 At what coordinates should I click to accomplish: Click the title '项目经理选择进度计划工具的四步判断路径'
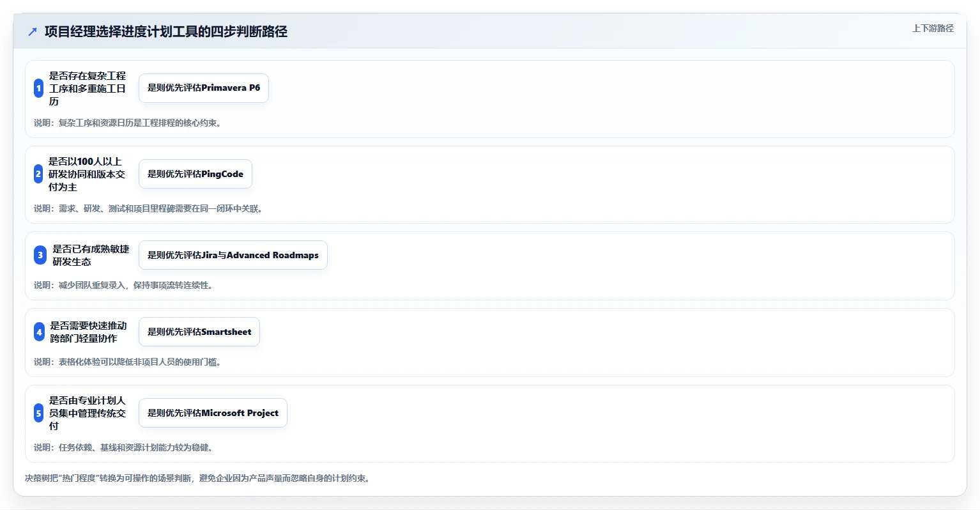166,31
